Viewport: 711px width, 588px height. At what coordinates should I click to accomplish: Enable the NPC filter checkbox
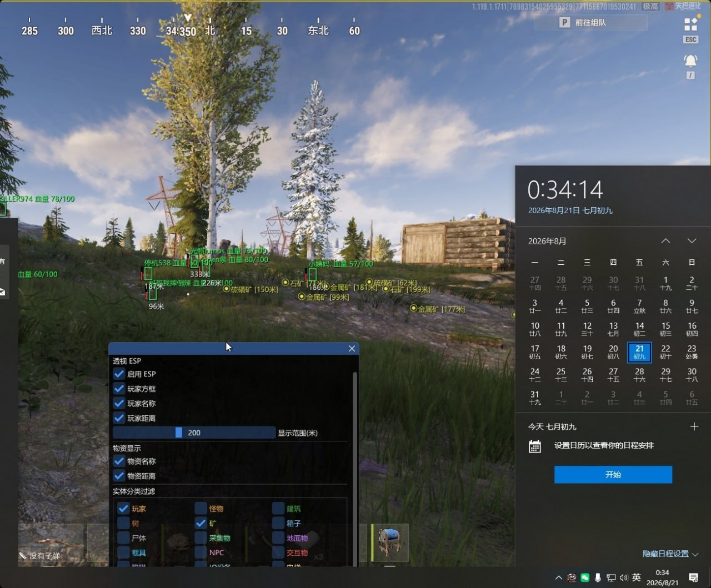pyautogui.click(x=201, y=552)
